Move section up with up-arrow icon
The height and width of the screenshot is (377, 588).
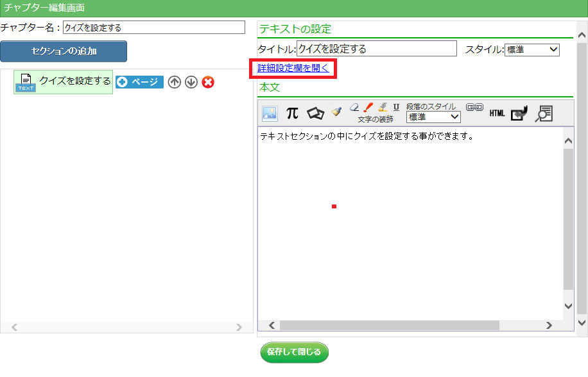coord(175,82)
